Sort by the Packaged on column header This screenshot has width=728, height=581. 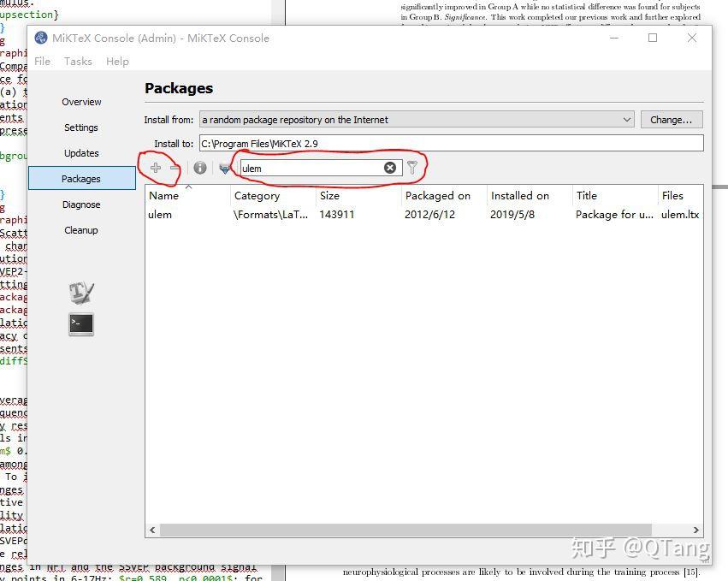point(444,196)
